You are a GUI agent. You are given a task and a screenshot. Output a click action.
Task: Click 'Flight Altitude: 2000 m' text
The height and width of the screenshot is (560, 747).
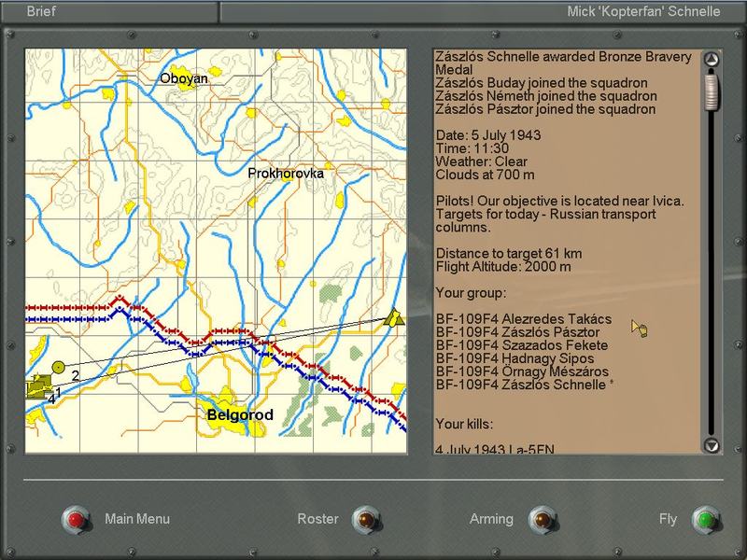click(x=503, y=267)
